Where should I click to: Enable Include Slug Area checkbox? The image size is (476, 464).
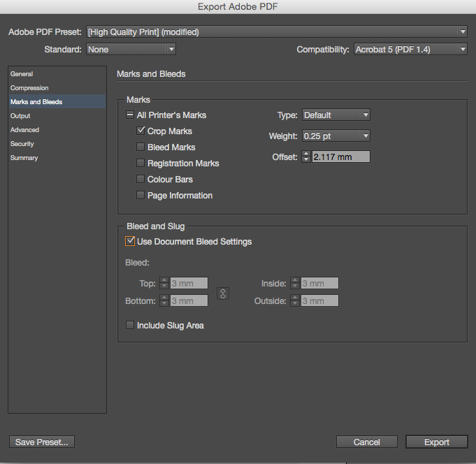tap(129, 325)
